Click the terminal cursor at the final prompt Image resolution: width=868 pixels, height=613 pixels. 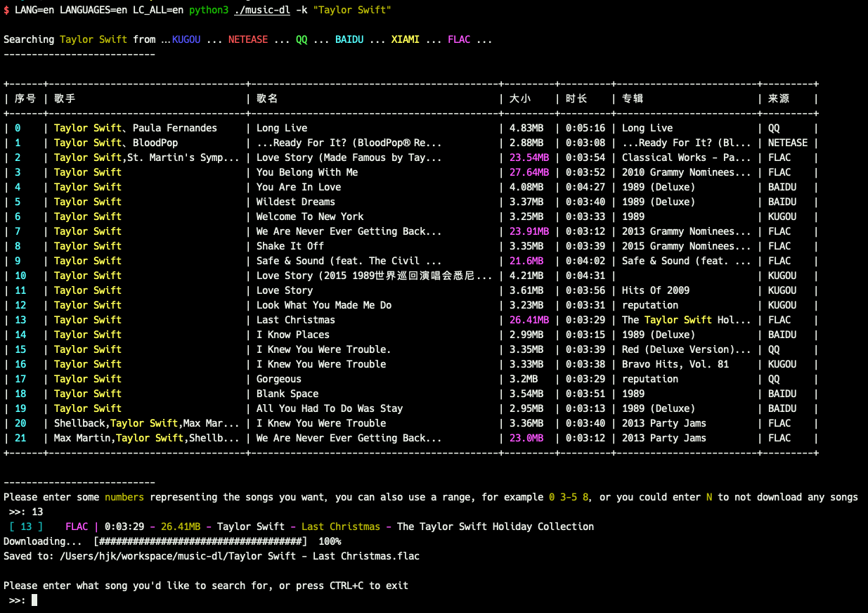click(x=34, y=600)
